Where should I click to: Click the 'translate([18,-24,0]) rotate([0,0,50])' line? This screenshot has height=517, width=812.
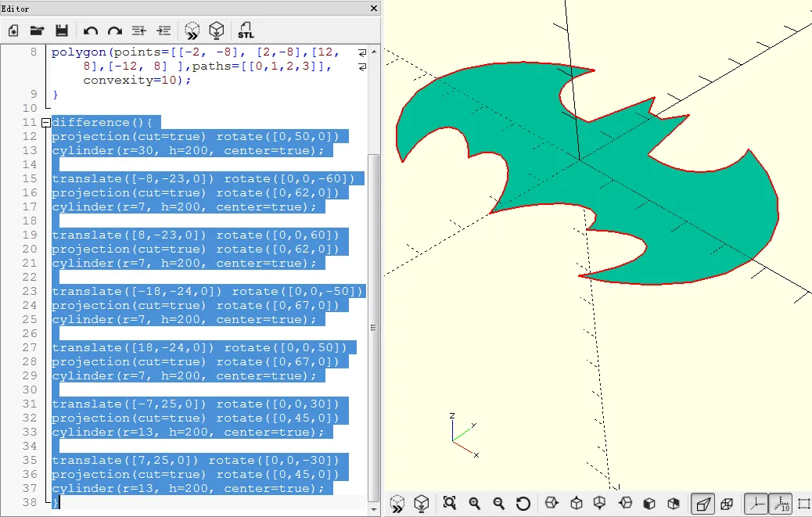click(x=199, y=348)
